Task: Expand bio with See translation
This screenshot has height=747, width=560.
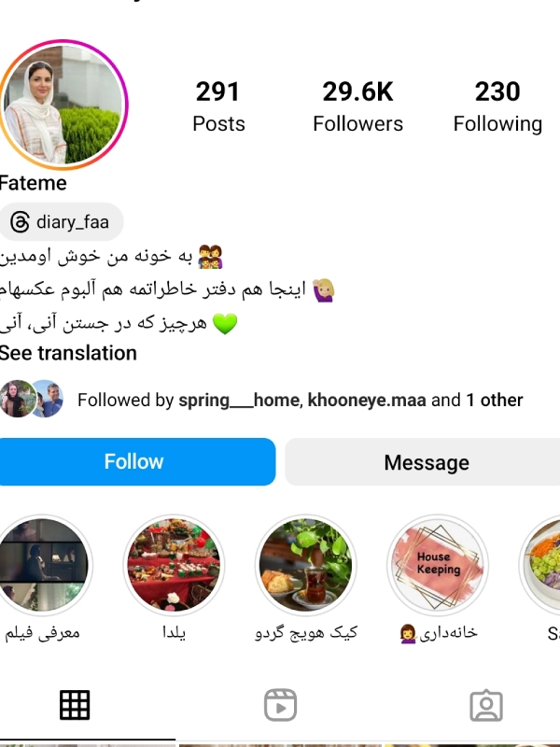Action: coord(68,354)
